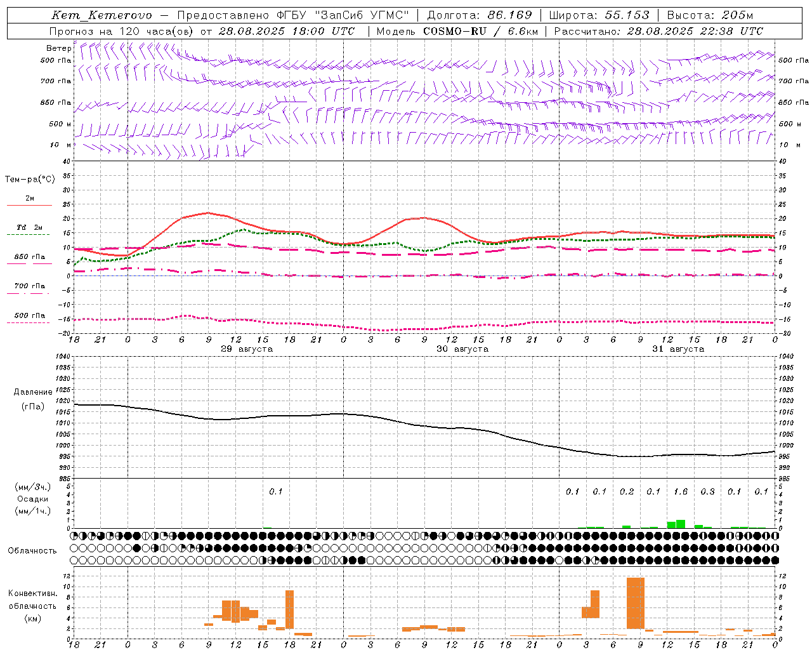The width and height of the screenshot is (812, 650).
Task: Click the Тем-ра(°C) axis title
Action: (x=30, y=179)
